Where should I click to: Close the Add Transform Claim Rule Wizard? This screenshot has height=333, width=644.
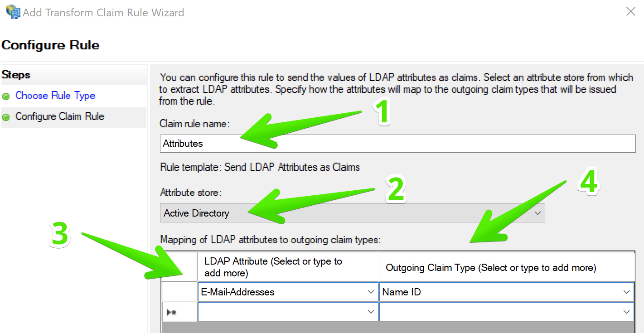tap(630, 12)
